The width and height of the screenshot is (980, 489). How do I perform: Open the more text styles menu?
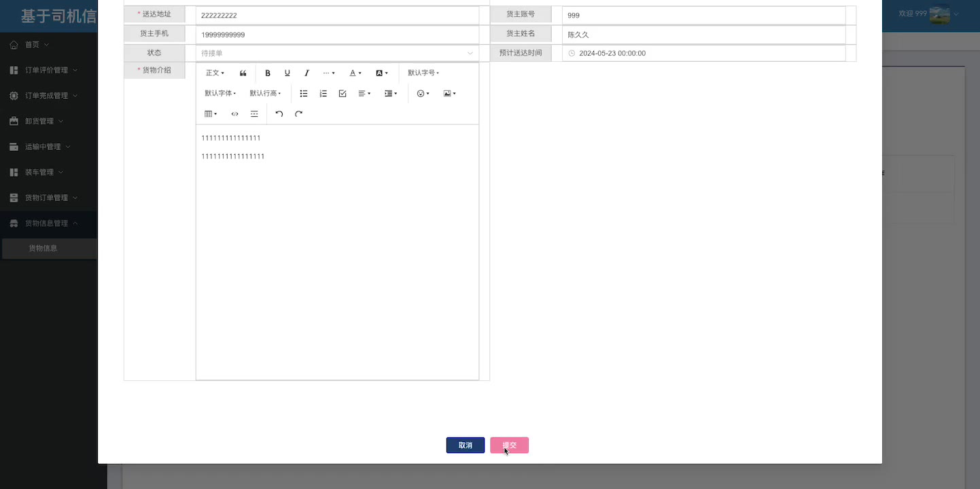329,73
